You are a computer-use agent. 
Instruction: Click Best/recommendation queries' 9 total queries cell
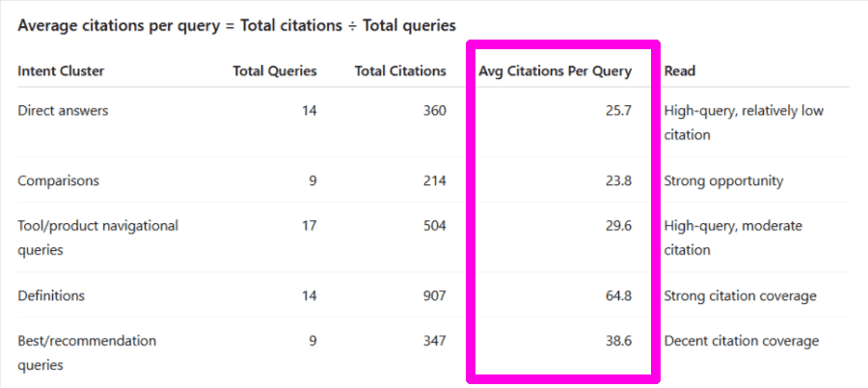click(x=312, y=341)
